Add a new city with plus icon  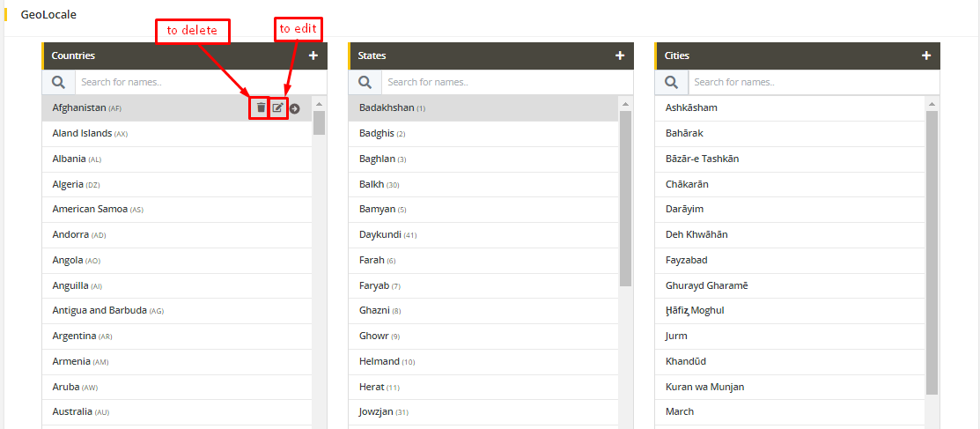click(x=926, y=55)
